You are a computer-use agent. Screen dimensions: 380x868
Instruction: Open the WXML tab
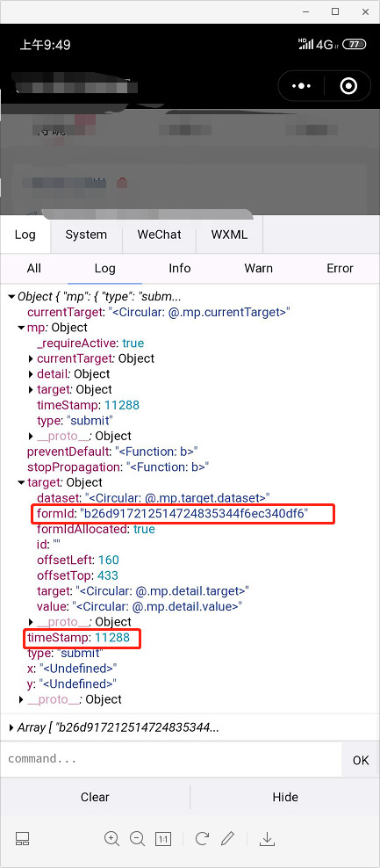(229, 235)
